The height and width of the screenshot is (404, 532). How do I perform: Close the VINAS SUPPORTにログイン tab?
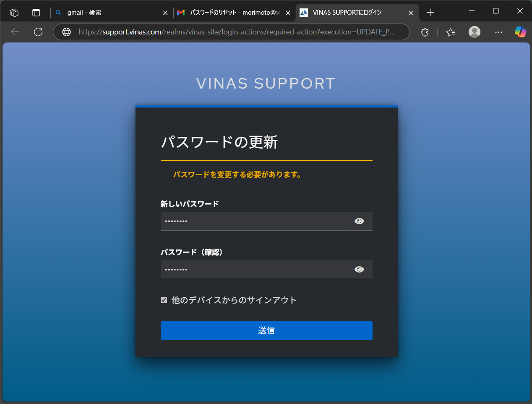(411, 13)
